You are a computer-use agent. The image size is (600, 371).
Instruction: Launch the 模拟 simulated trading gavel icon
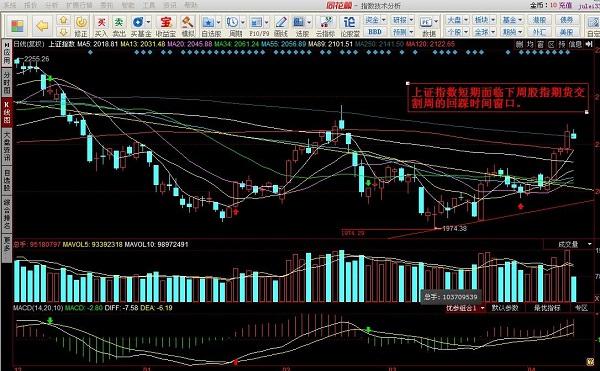pyautogui.click(x=188, y=26)
